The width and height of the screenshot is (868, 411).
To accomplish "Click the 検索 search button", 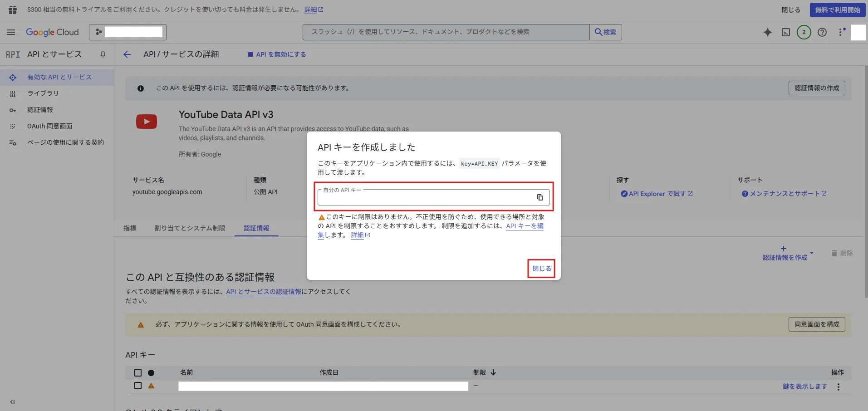I will pos(606,32).
